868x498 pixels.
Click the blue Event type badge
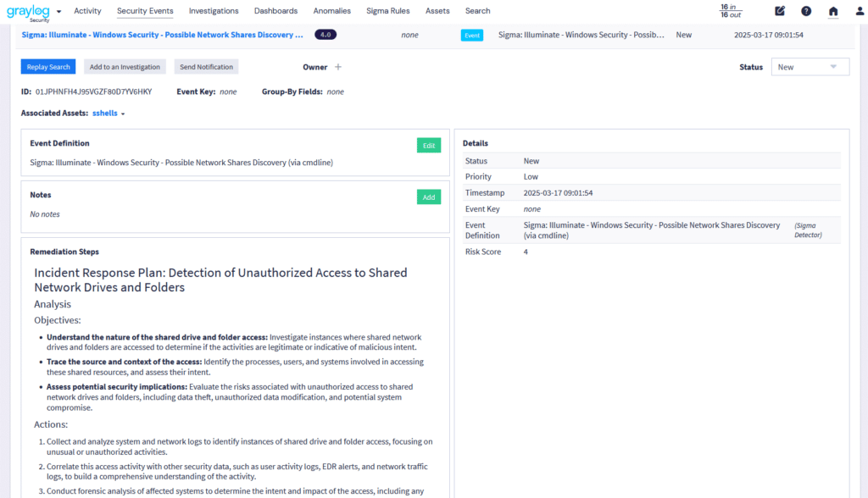coord(472,36)
